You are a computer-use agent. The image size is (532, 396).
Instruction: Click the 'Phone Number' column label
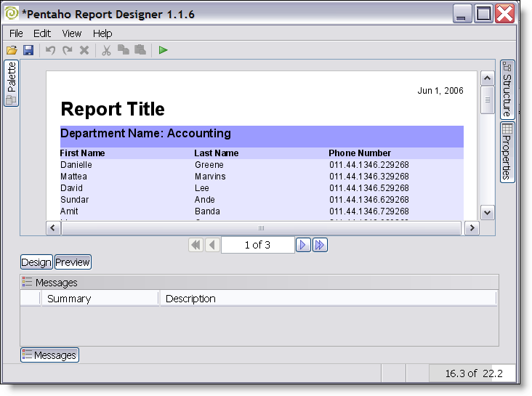(360, 153)
